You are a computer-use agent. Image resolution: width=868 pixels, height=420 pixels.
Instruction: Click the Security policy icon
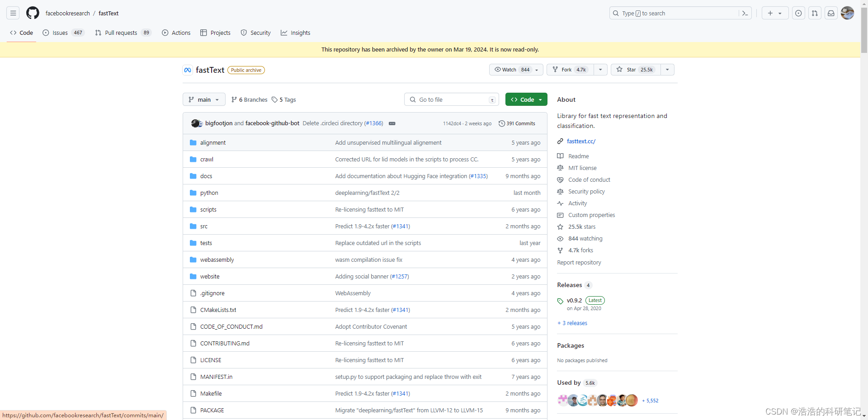tap(560, 192)
